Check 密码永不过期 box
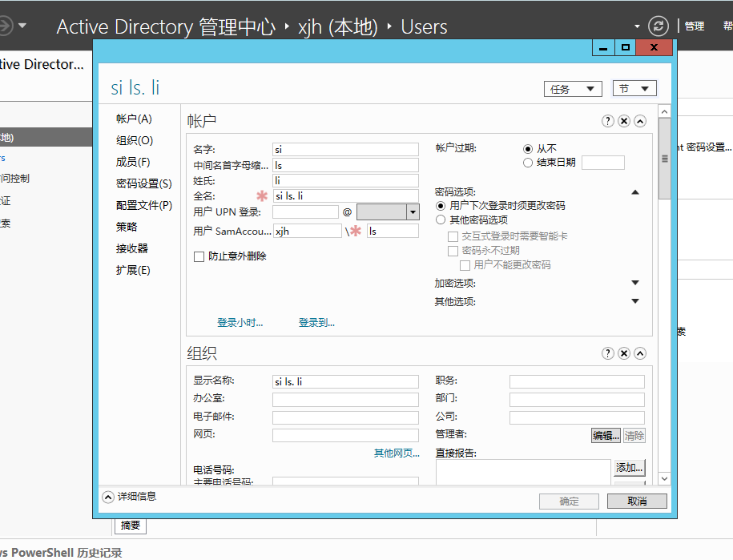The width and height of the screenshot is (733, 560). (x=453, y=251)
